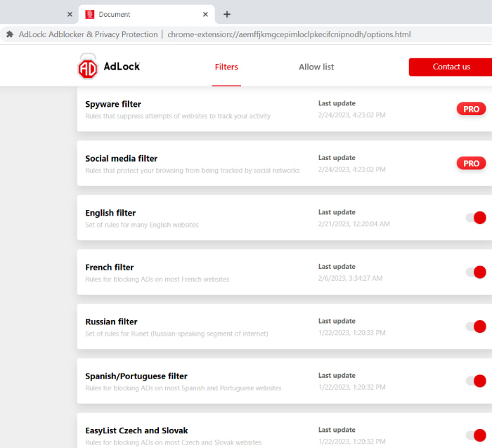
Task: Open the Filters tab
Action: [226, 67]
